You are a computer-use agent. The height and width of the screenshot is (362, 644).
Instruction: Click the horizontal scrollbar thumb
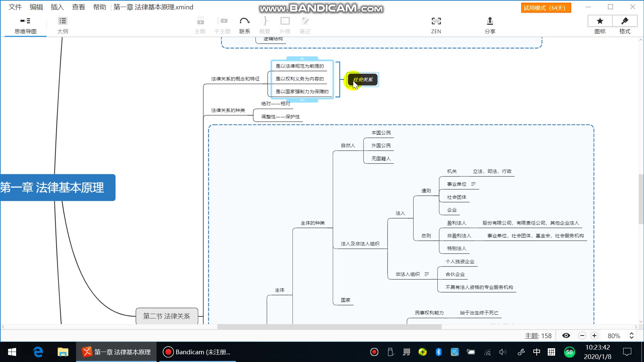click(x=329, y=327)
